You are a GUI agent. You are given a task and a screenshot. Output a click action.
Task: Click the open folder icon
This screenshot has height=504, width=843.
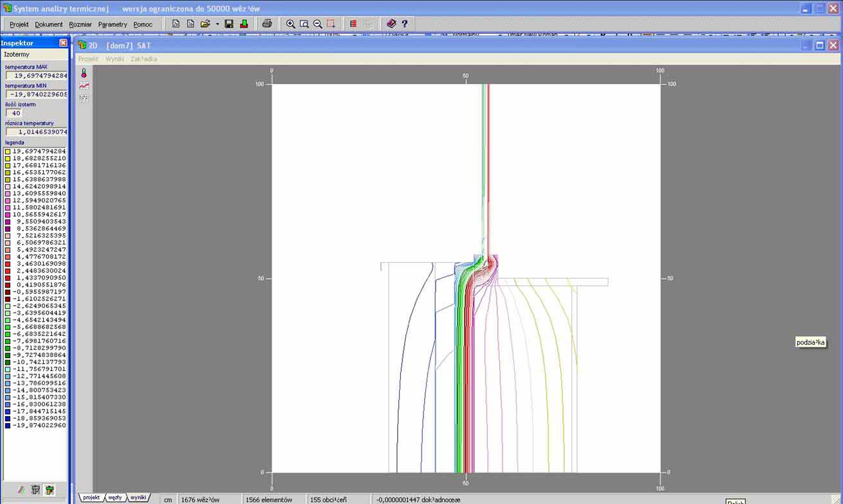(x=206, y=24)
